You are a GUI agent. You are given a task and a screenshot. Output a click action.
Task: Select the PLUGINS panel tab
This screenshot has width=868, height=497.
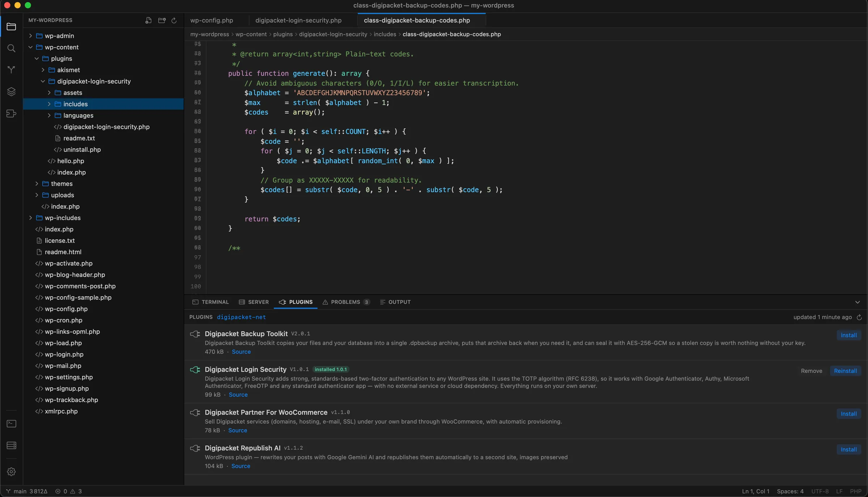(x=295, y=302)
